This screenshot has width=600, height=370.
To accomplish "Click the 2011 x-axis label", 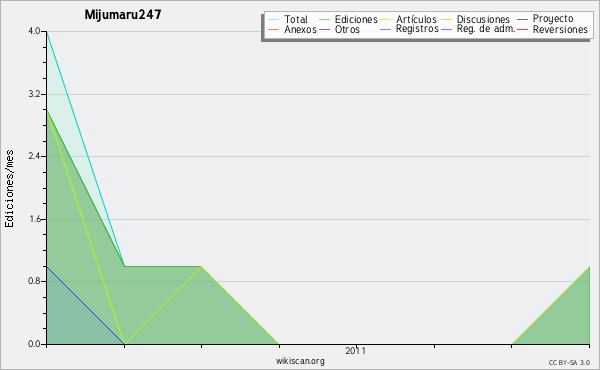I will (356, 351).
